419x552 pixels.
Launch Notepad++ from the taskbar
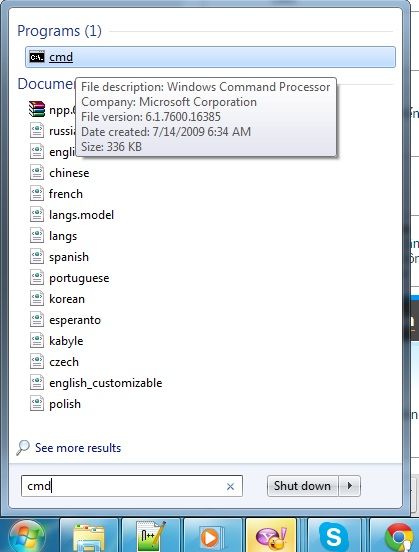(151, 537)
